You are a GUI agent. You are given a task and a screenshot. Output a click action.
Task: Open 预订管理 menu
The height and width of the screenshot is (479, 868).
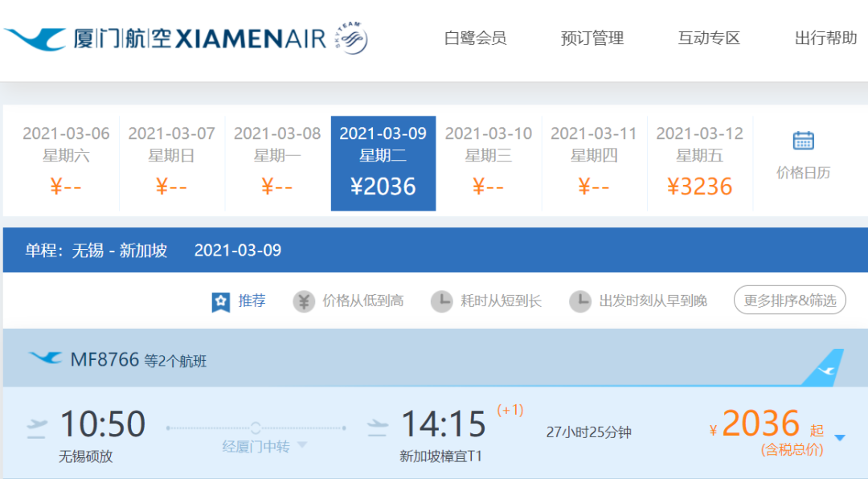592,39
